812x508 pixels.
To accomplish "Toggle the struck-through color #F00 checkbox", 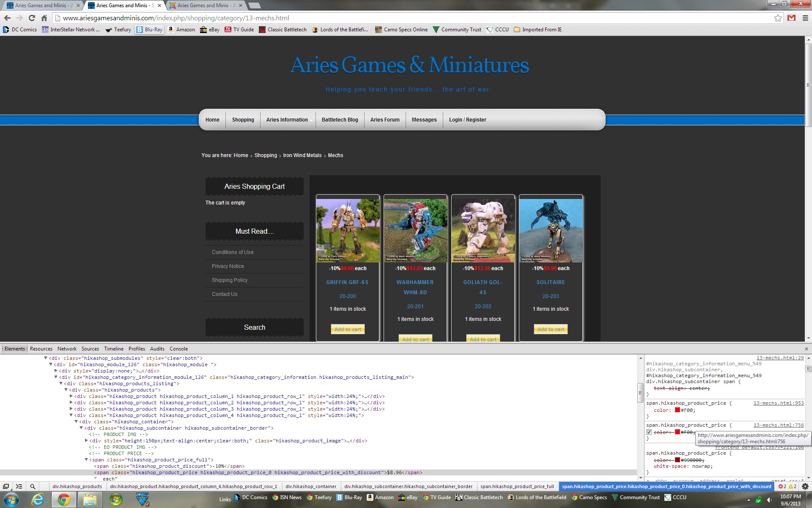I will (x=649, y=432).
